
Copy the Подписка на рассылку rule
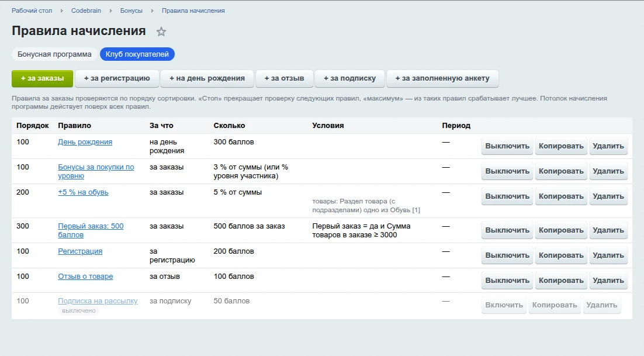pos(555,305)
